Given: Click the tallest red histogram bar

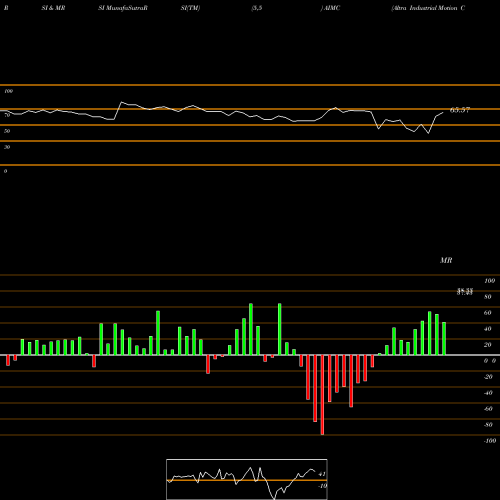Looking at the screenshot, I should (322, 395).
